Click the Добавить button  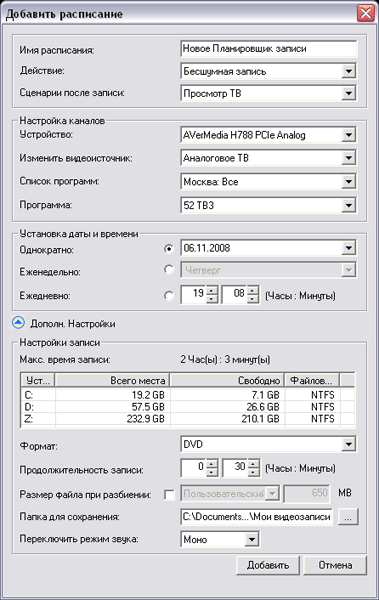coord(268,565)
